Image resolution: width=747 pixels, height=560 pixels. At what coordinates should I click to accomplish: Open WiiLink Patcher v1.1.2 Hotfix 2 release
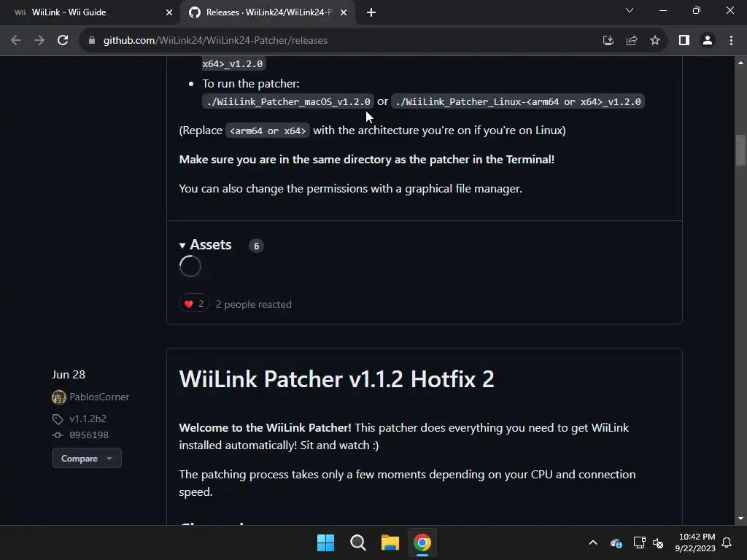[x=336, y=379]
